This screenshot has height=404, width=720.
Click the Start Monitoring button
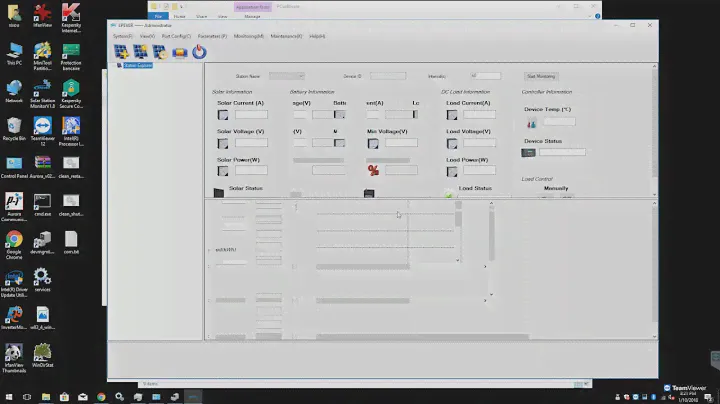541,75
